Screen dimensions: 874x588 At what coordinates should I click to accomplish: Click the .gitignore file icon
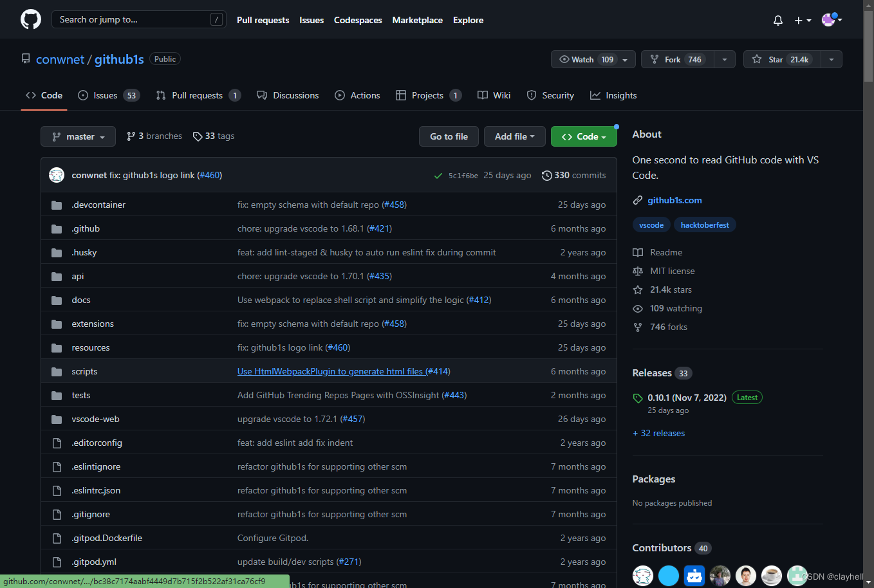[x=57, y=515]
